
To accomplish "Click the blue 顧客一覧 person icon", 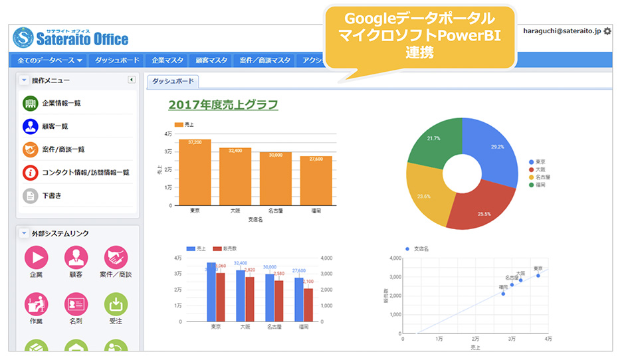I will tap(30, 126).
